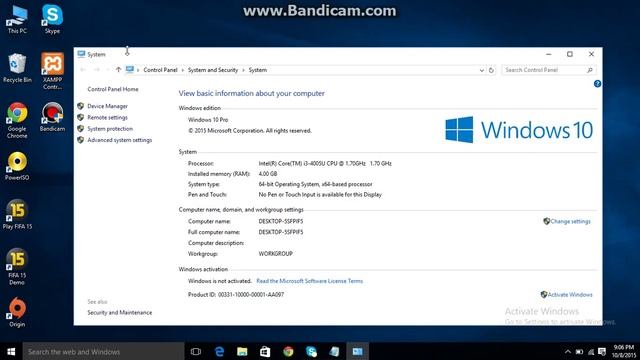The width and height of the screenshot is (640, 360).
Task: Open the Windows Start menu
Action: point(11,351)
